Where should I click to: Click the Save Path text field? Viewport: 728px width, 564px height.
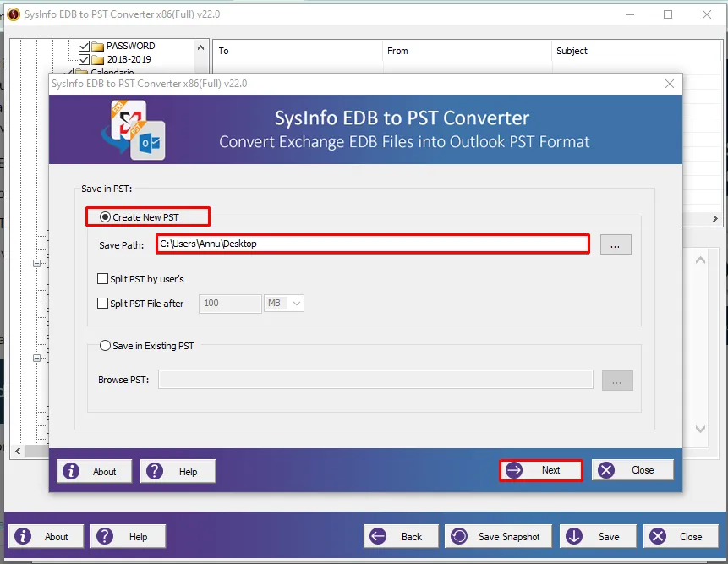point(373,244)
